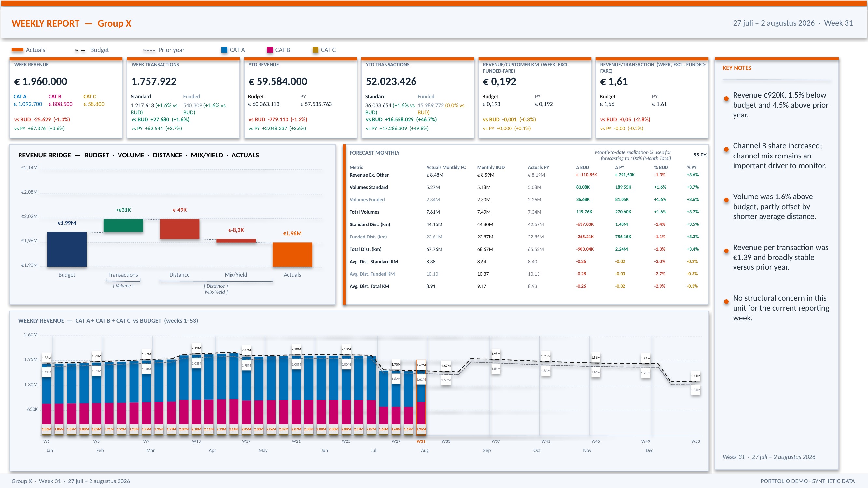
Task: Click YTD Transactions value 52.023.426
Action: pos(391,82)
